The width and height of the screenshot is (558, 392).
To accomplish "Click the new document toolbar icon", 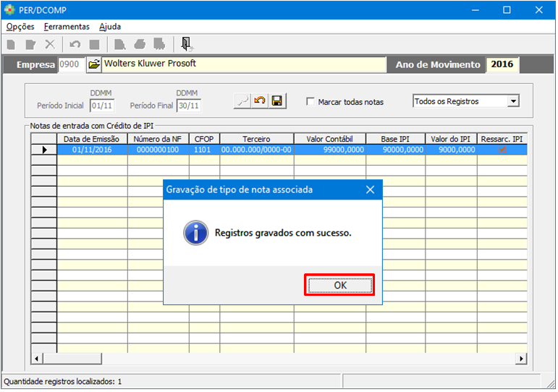I will tap(11, 45).
